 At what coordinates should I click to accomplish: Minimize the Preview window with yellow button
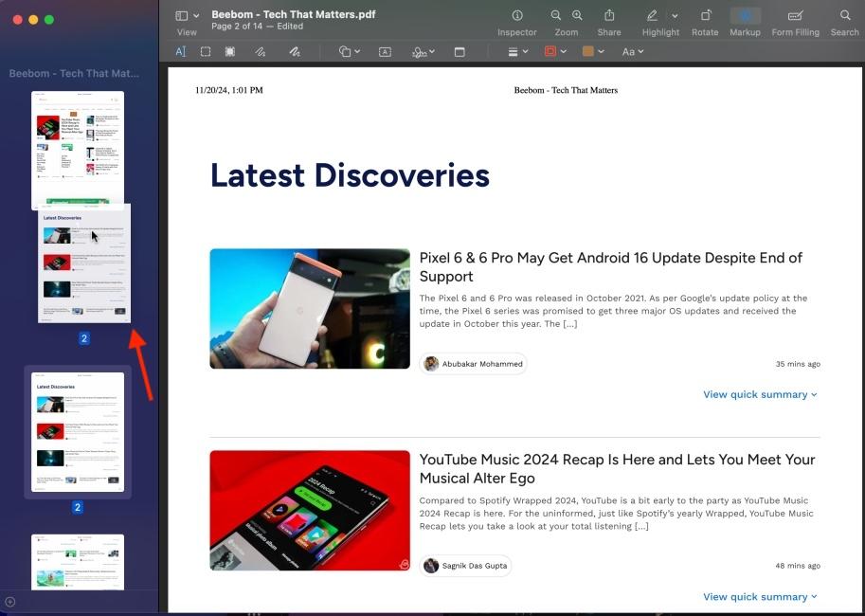[33, 20]
